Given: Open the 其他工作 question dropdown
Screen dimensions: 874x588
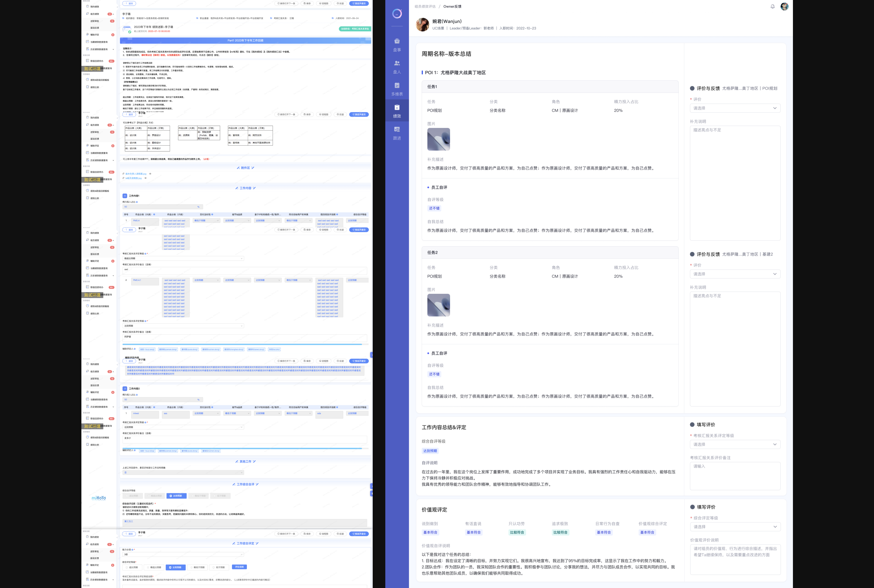Looking at the screenshot, I should pyautogui.click(x=183, y=472).
